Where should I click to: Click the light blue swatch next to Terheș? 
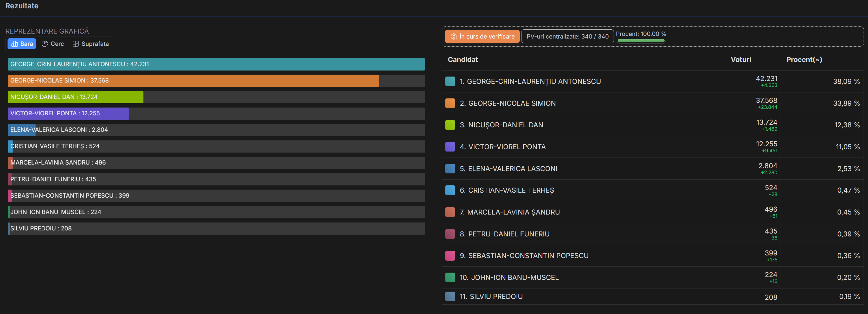450,190
